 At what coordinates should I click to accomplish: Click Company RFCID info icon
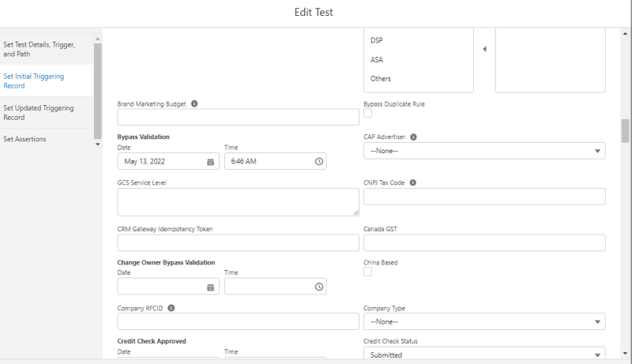point(171,309)
